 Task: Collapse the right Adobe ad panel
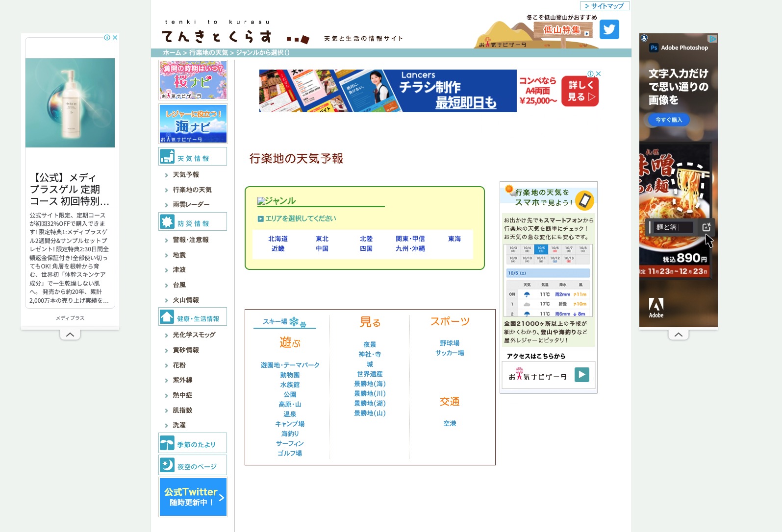click(678, 335)
